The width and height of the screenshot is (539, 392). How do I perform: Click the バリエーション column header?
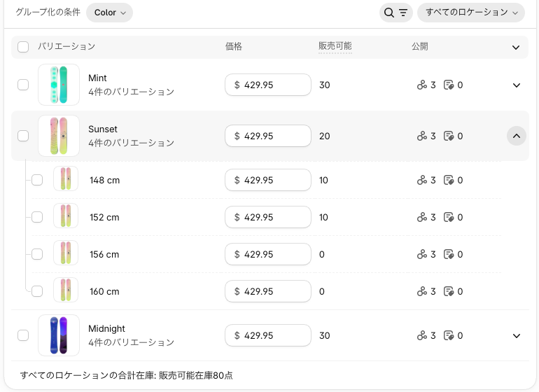[x=66, y=46]
